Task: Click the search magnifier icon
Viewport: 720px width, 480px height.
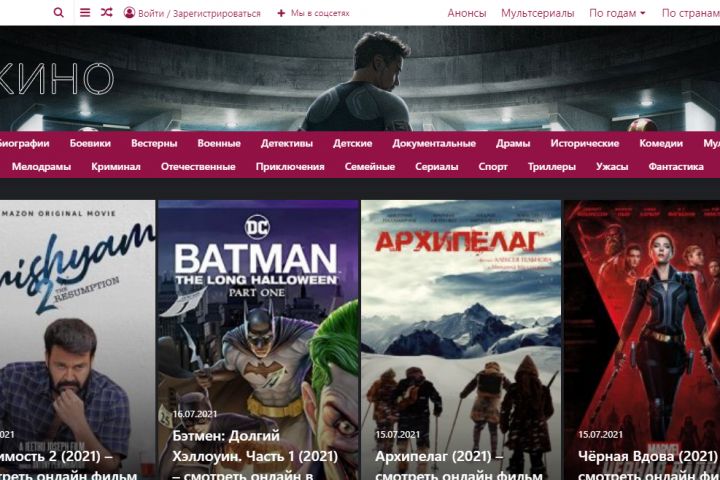Action: click(x=59, y=13)
